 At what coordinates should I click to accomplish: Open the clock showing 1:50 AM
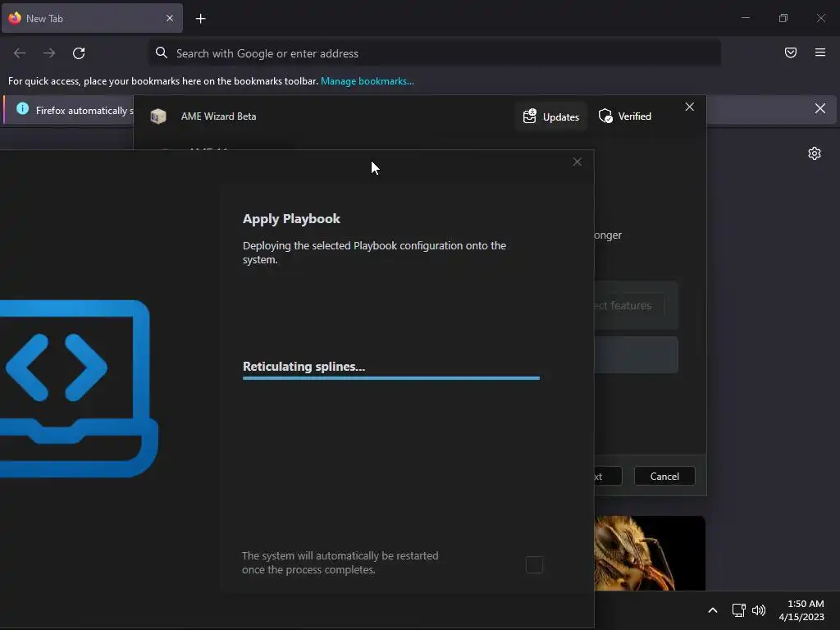(x=801, y=610)
